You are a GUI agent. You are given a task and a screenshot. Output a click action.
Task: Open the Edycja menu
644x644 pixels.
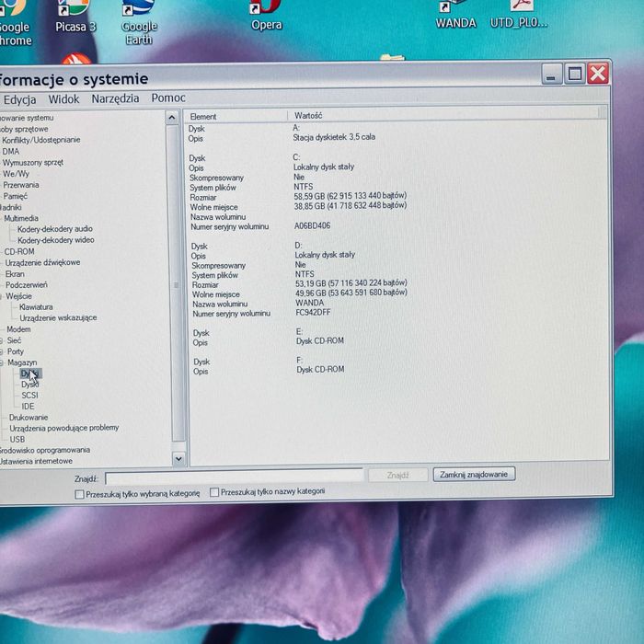(x=19, y=99)
